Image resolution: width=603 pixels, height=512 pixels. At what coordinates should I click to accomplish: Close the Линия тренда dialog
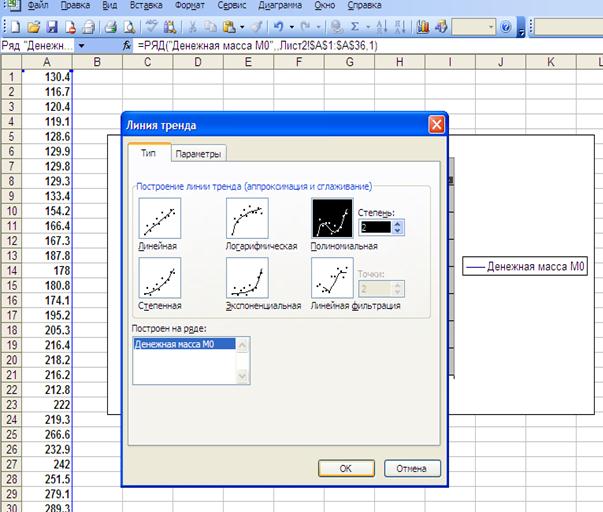(436, 125)
